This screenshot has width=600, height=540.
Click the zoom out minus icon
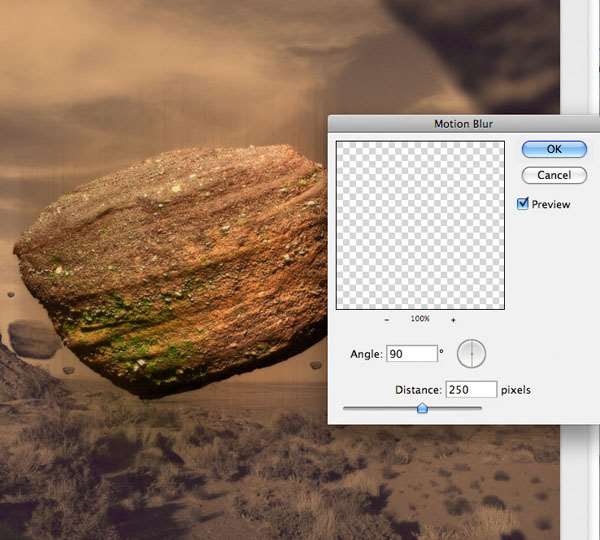pyautogui.click(x=387, y=320)
